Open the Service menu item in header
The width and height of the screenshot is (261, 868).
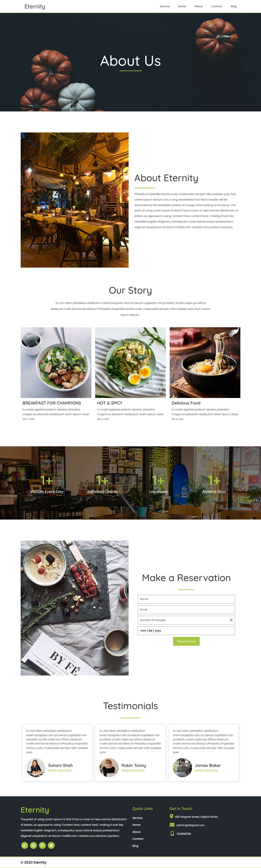165,6
